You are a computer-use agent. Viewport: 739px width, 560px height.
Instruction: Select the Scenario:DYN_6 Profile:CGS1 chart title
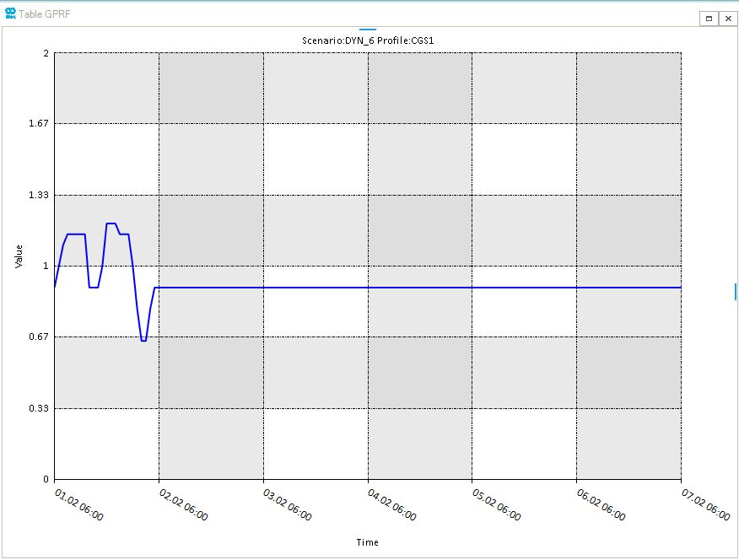pos(368,40)
